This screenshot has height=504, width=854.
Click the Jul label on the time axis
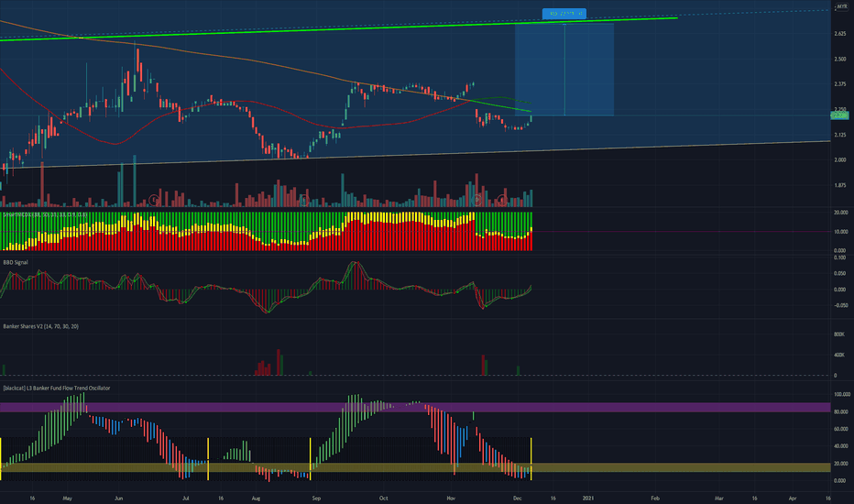(186, 498)
